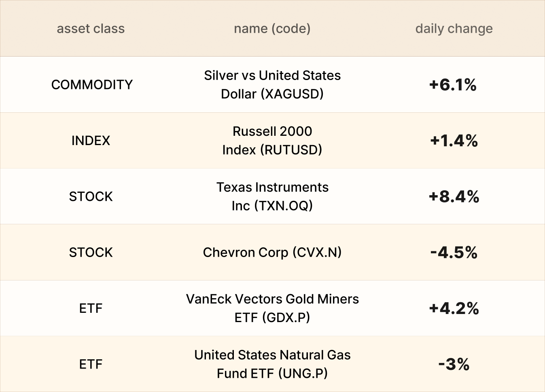Click the +4.2% daily change value
This screenshot has width=545, height=392.
click(x=454, y=308)
